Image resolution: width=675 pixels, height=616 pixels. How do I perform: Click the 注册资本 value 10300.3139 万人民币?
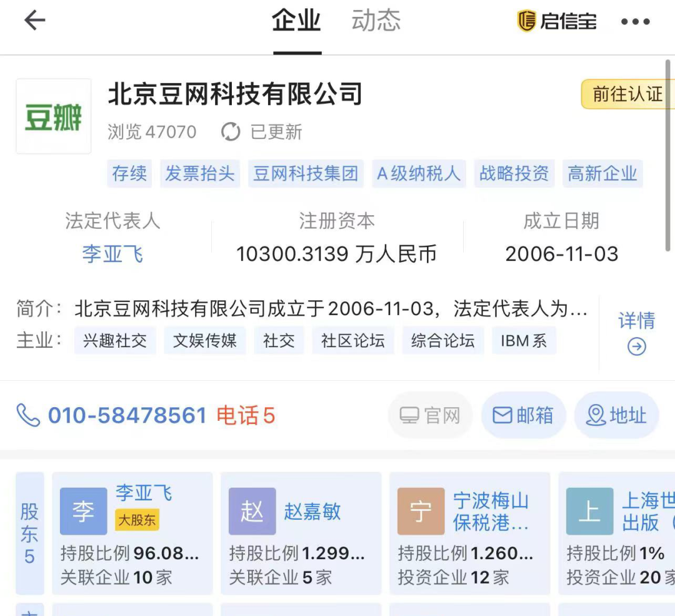337,254
